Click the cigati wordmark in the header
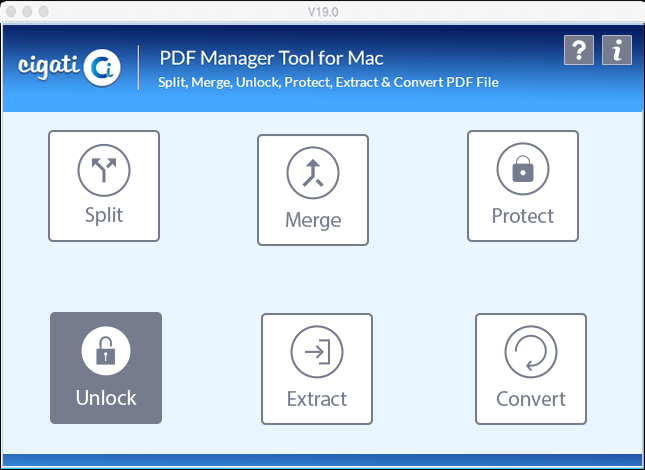Viewport: 645px width, 470px height. pyautogui.click(x=49, y=66)
